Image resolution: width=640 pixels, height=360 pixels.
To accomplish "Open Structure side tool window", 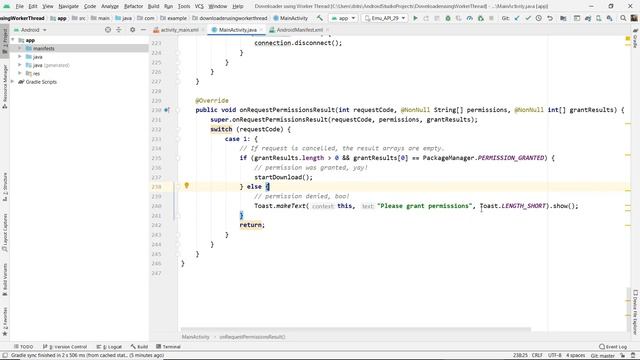I will pos(4,186).
